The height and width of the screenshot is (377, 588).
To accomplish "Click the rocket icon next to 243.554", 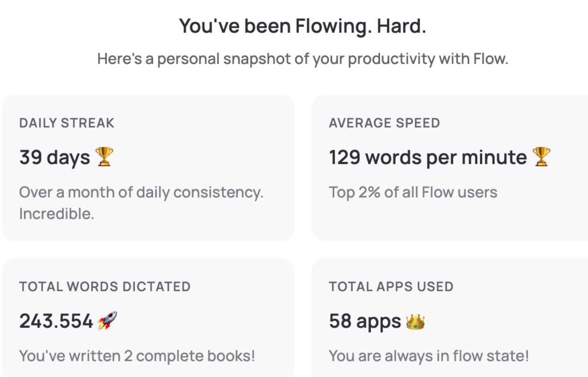I will click(108, 321).
